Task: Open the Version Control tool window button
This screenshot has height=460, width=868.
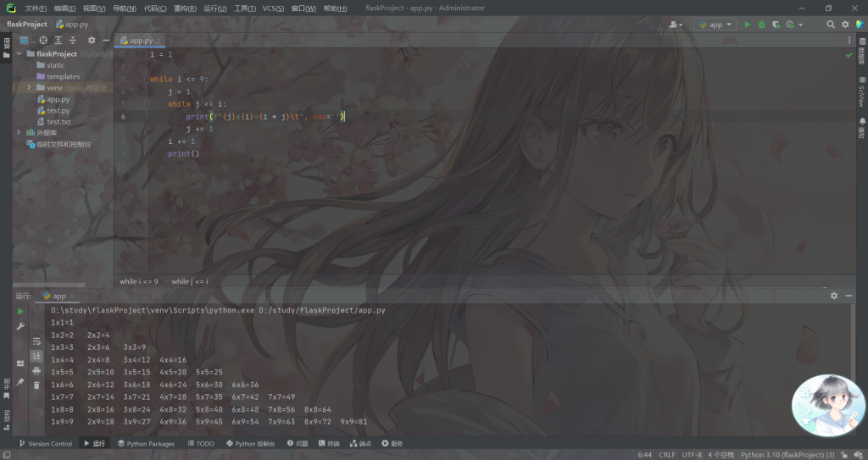Action: 45,443
